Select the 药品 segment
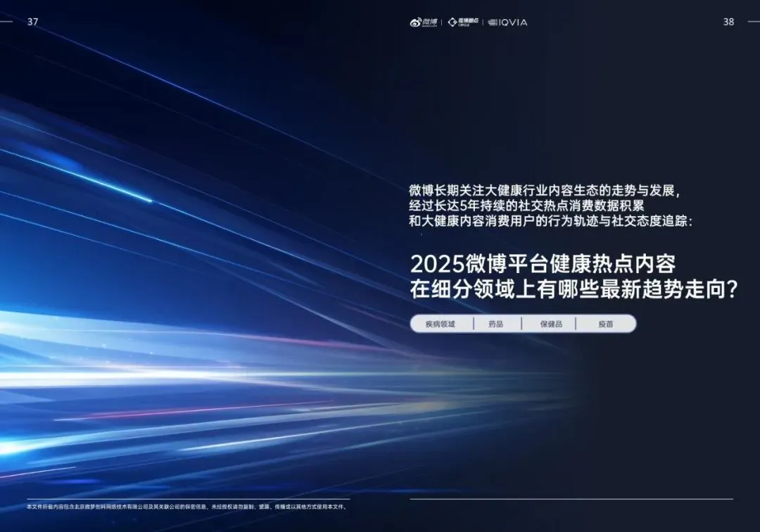Viewport: 760px width, 532px height. click(496, 324)
